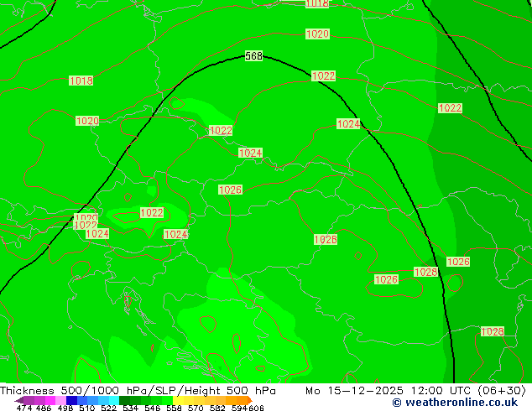Click the fully visible 1018 isobar label
The width and height of the screenshot is (532, 411).
(81, 81)
